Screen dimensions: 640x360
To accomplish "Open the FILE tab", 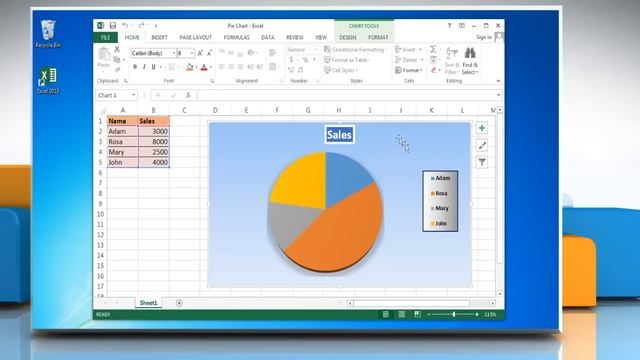I will [x=105, y=38].
